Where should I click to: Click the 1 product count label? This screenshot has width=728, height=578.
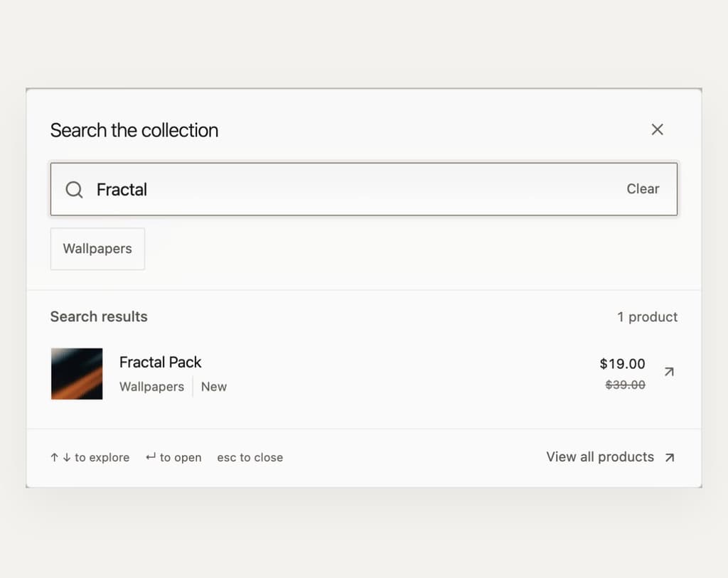647,317
